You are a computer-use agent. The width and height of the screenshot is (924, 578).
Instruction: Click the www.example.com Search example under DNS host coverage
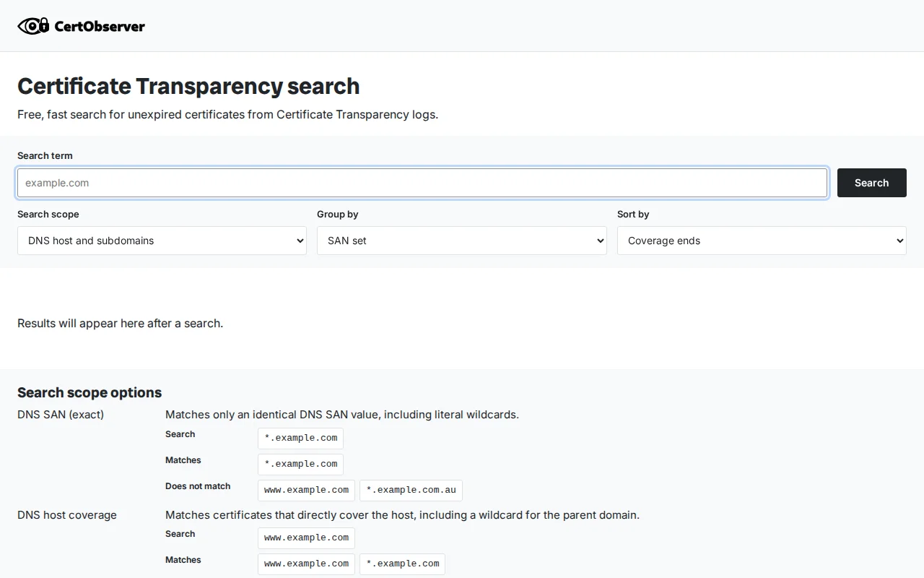[x=306, y=538]
